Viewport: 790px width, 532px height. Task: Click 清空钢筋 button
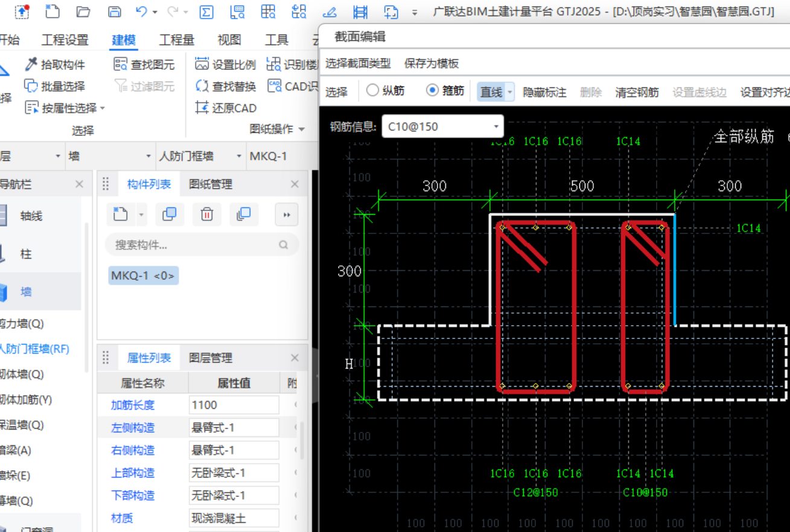coord(637,92)
